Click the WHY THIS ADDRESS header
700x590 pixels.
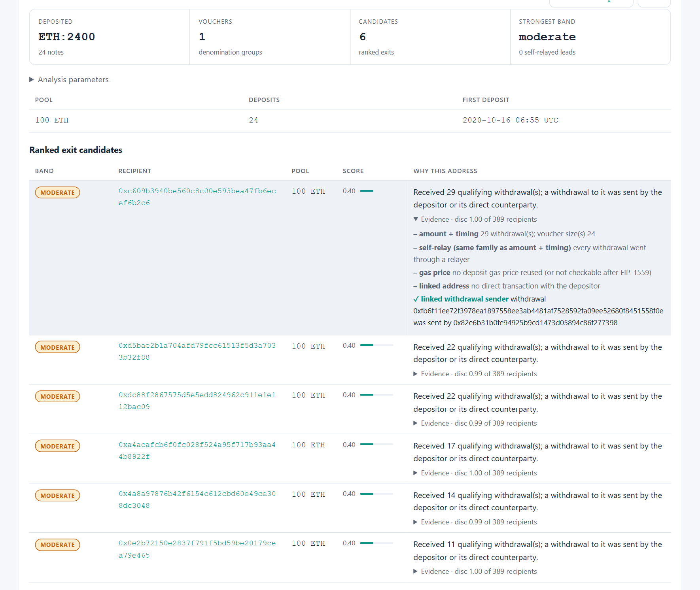click(x=445, y=171)
